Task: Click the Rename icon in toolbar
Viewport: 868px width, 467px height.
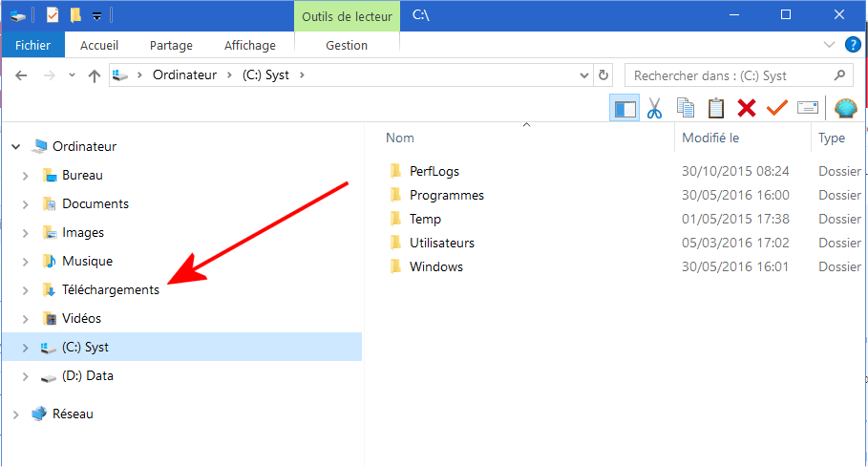Action: (x=808, y=107)
